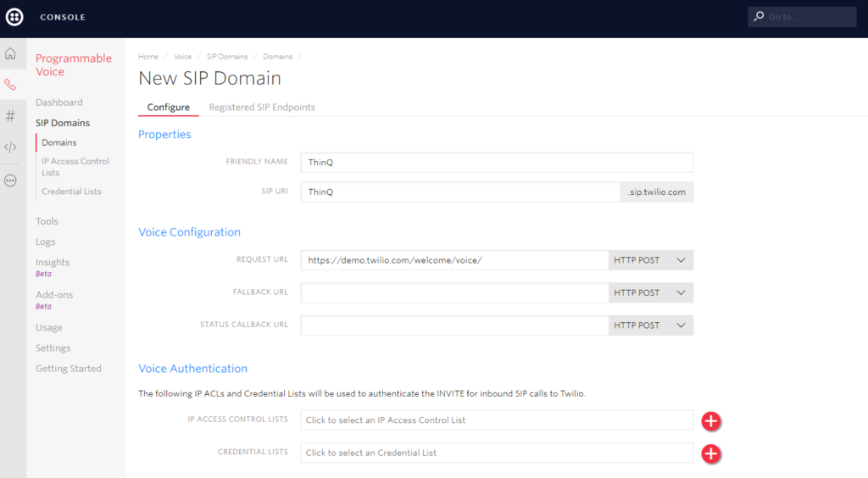Open the All Products ellipsis icon
868x478 pixels.
pos(10,181)
